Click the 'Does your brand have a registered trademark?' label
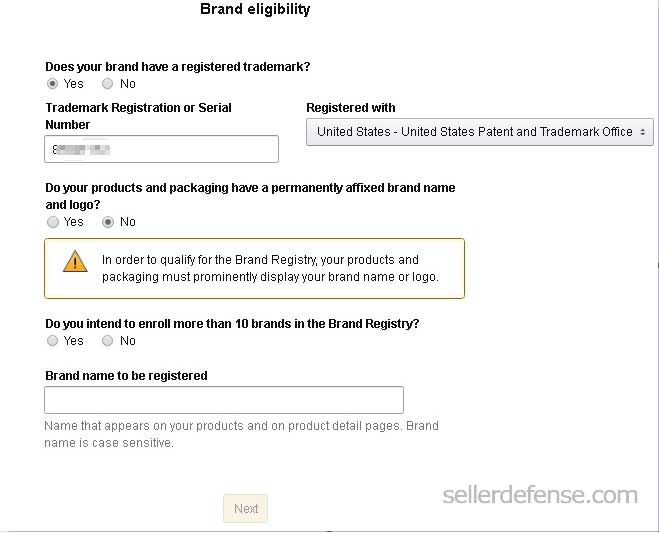 tap(178, 67)
